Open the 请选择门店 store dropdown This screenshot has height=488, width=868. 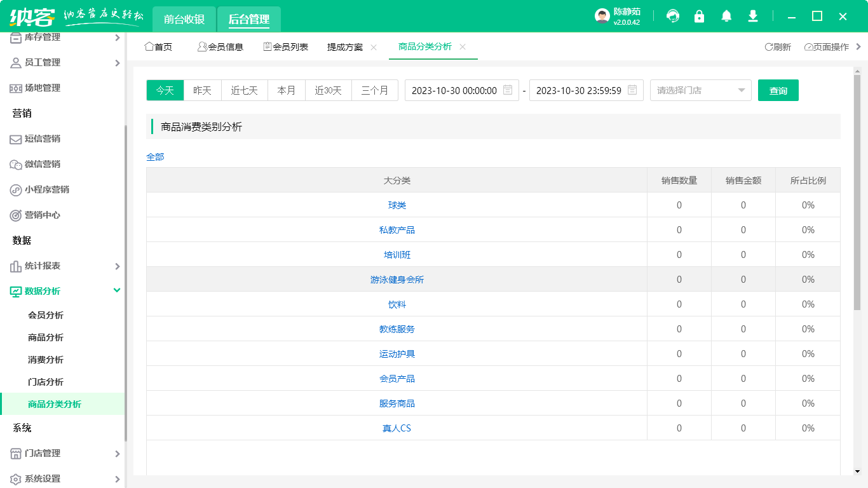coord(700,90)
